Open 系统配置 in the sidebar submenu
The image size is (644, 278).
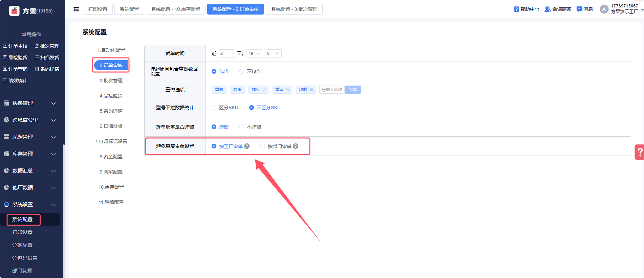tap(22, 219)
